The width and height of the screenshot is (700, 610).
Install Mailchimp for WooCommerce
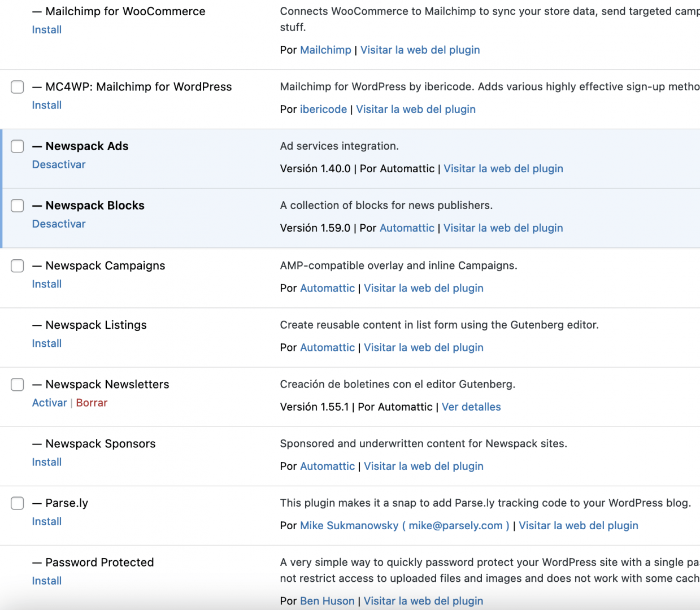(47, 30)
